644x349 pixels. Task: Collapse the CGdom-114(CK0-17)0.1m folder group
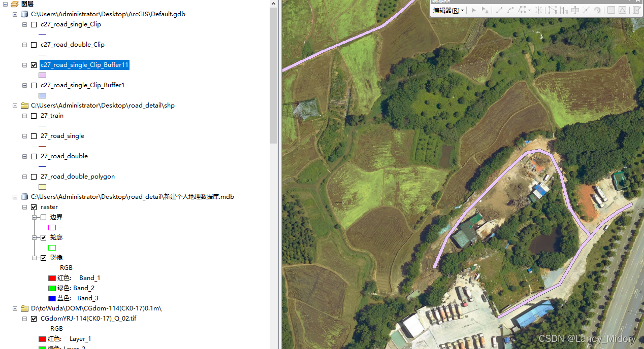tap(15, 308)
